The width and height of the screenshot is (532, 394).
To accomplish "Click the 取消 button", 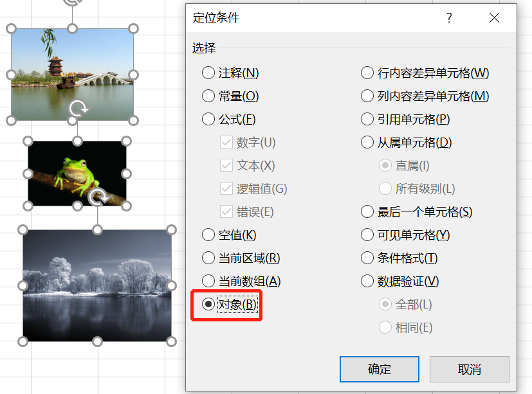I will click(469, 369).
